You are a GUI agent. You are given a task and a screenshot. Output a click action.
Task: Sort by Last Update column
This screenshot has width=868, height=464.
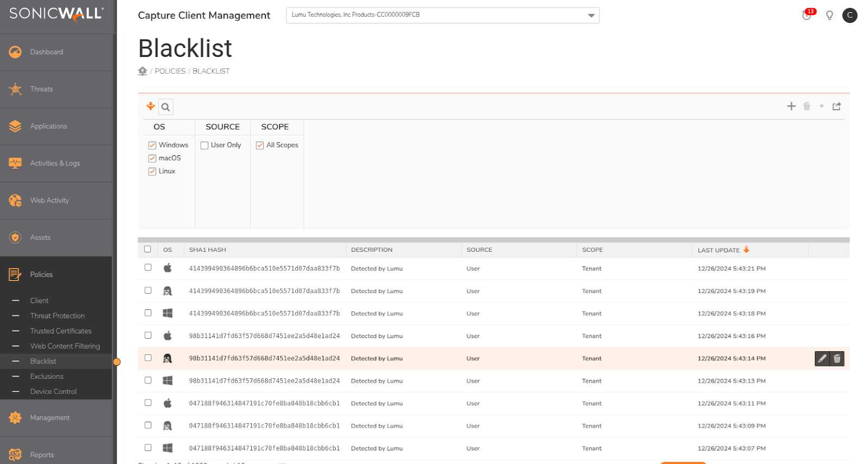pyautogui.click(x=718, y=250)
